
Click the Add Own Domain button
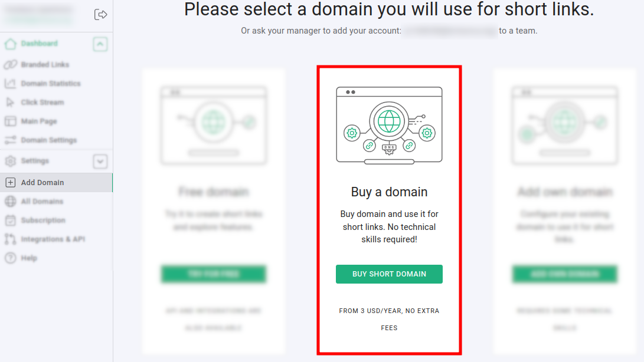564,274
